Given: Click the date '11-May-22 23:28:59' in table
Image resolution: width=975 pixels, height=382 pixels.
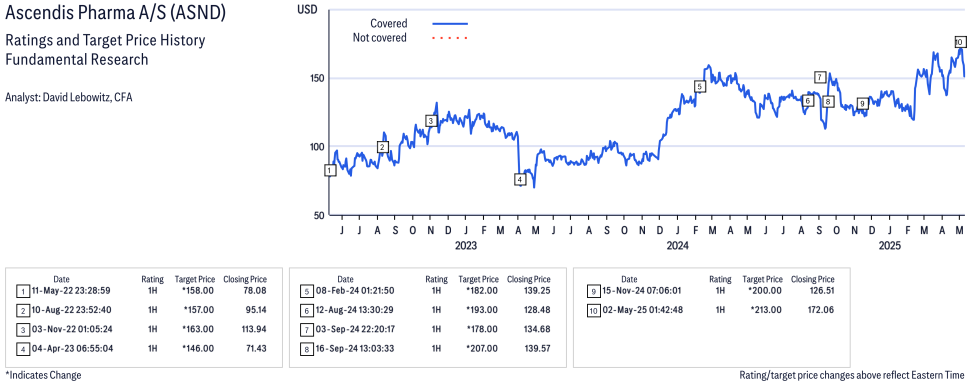Looking at the screenshot, I should (x=72, y=291).
